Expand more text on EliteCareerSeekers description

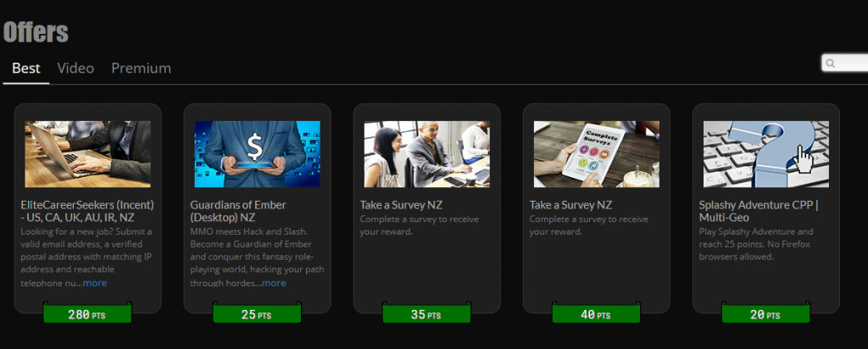95,283
